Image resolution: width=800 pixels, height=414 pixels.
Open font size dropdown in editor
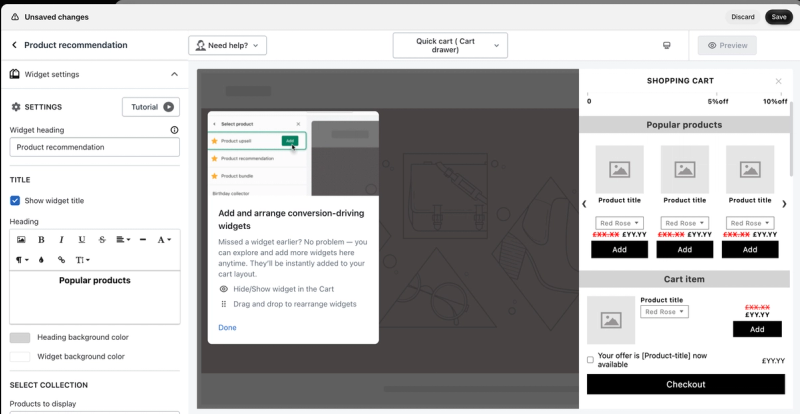[83, 260]
